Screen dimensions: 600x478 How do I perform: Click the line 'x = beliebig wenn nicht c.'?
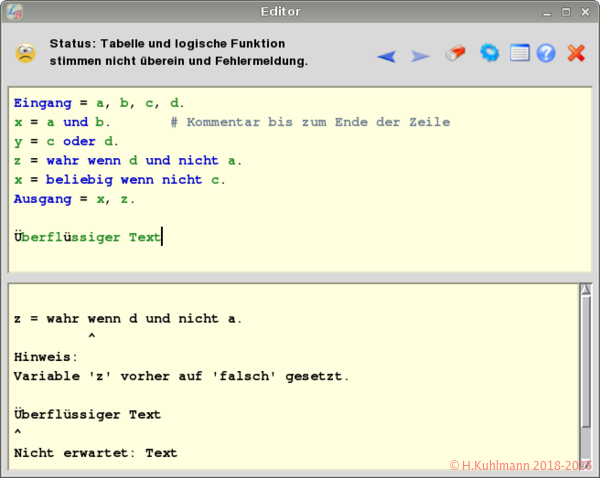120,179
